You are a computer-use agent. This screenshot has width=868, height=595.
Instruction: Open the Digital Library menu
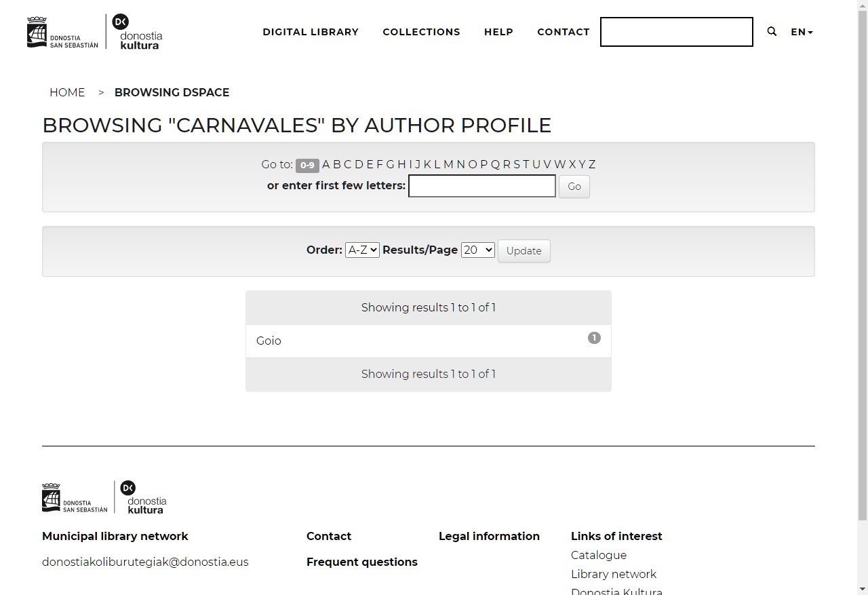point(311,32)
